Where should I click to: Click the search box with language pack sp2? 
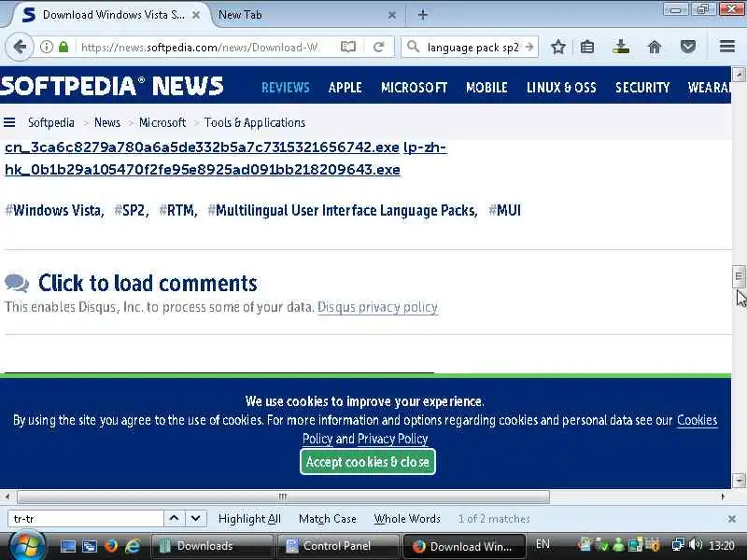[472, 48]
